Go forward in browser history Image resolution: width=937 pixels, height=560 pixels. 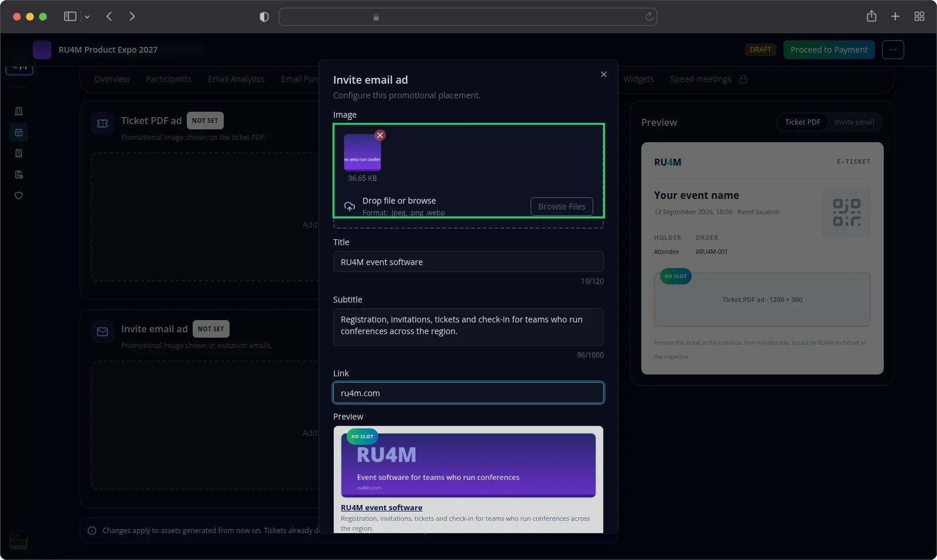coord(132,16)
